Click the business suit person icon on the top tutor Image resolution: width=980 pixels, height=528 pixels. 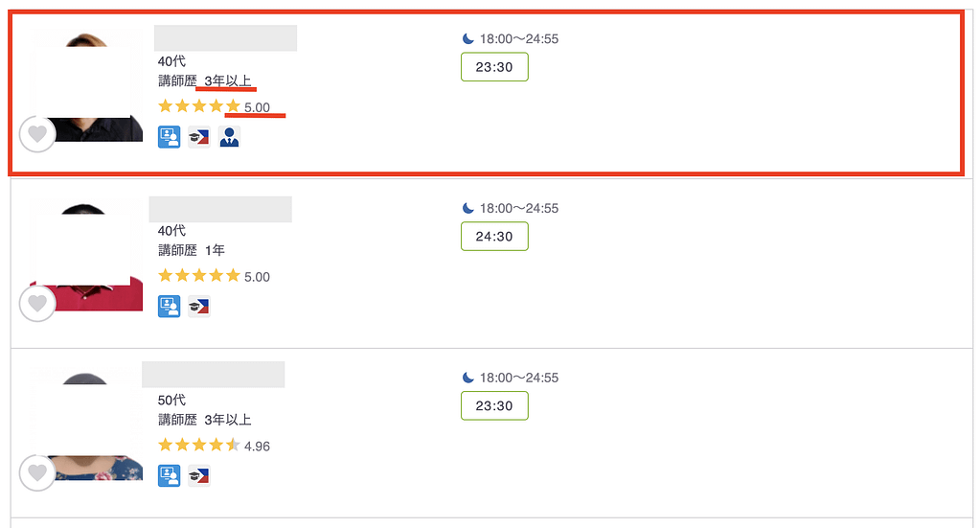click(229, 137)
